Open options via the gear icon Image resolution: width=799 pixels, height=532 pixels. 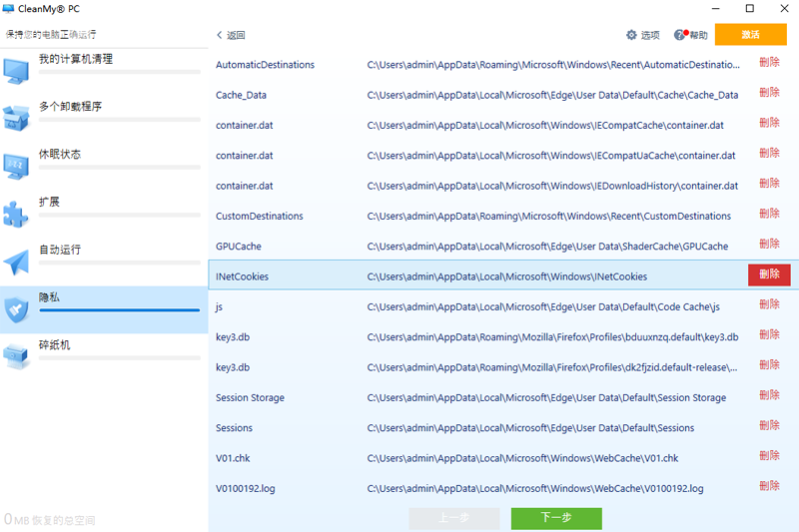[631, 35]
